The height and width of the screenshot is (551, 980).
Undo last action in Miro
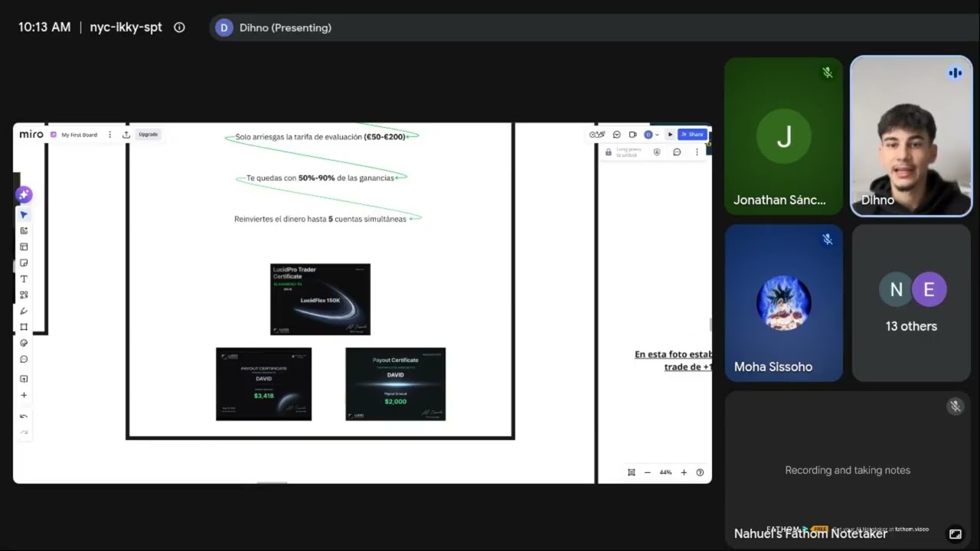click(24, 416)
